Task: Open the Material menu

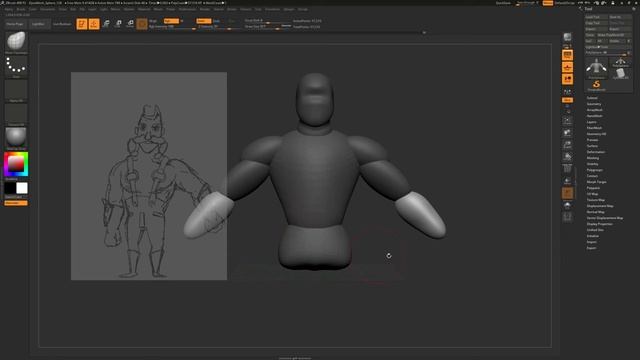Action: pyautogui.click(x=144, y=9)
